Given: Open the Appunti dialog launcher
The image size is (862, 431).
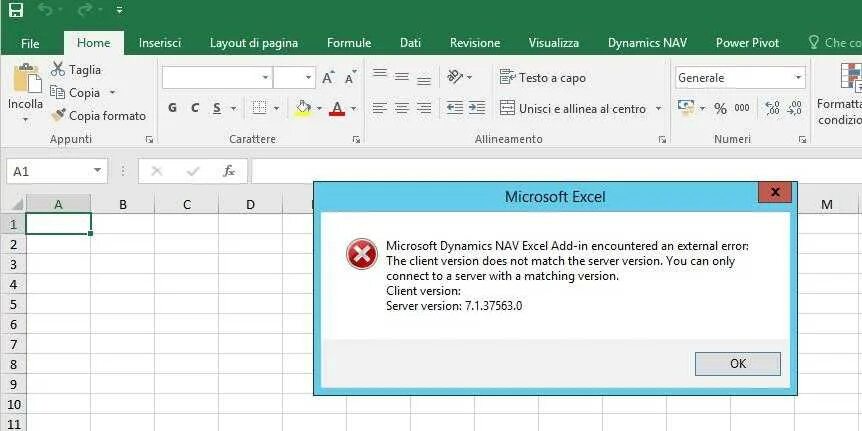Looking at the screenshot, I should pos(149,140).
